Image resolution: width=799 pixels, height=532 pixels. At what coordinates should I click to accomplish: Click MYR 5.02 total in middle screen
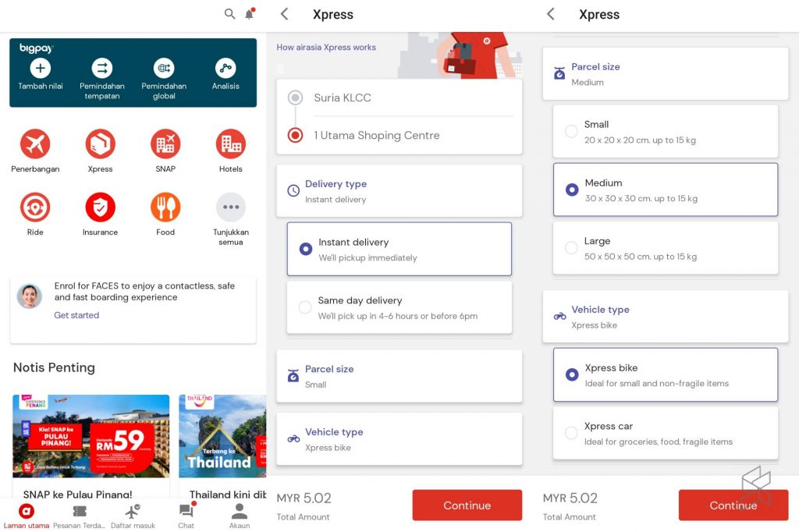tap(304, 498)
